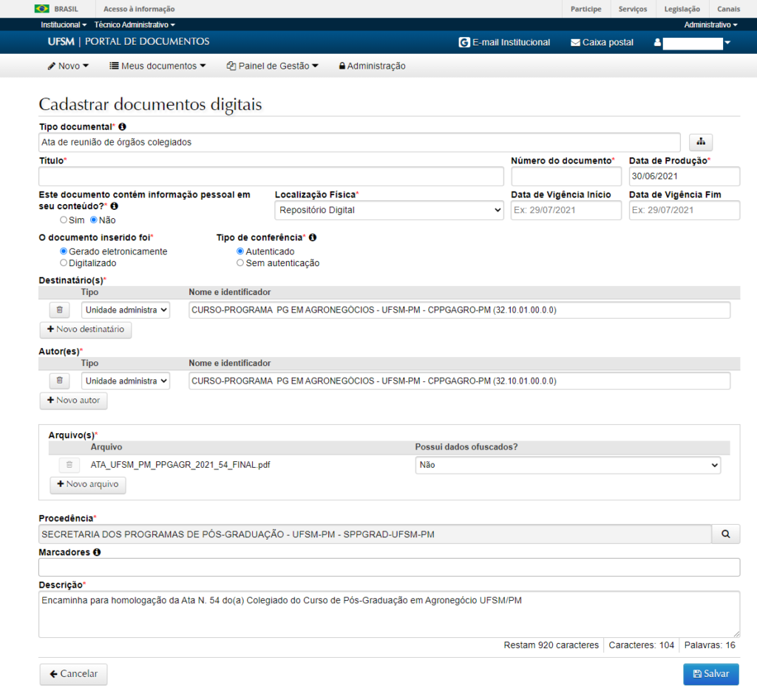Click the info icon beside Tipo documental
This screenshot has height=700, width=757.
[122, 126]
